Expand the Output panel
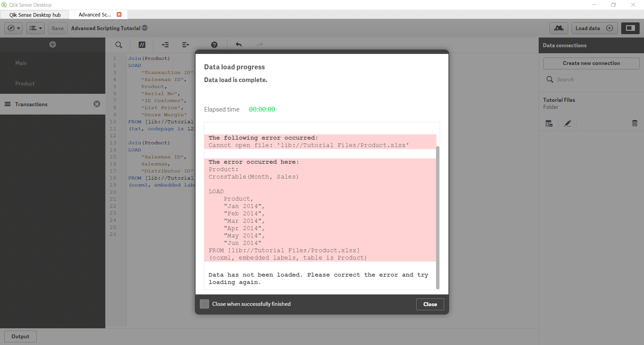The image size is (644, 345). (20, 336)
